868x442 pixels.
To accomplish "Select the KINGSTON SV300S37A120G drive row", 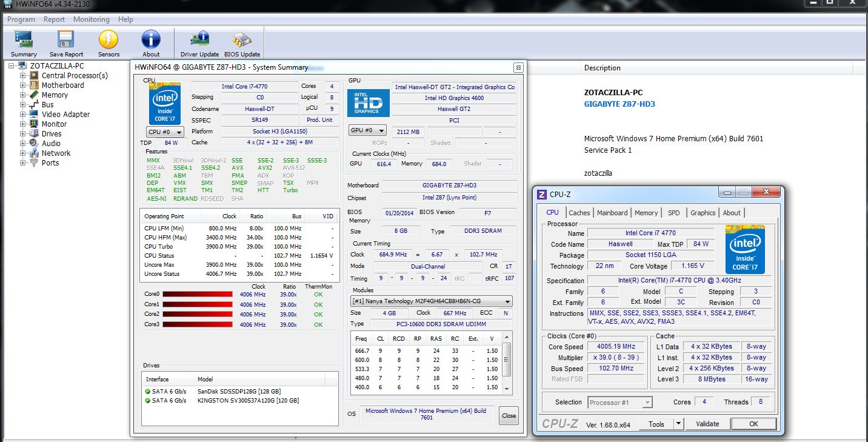I will (x=241, y=400).
